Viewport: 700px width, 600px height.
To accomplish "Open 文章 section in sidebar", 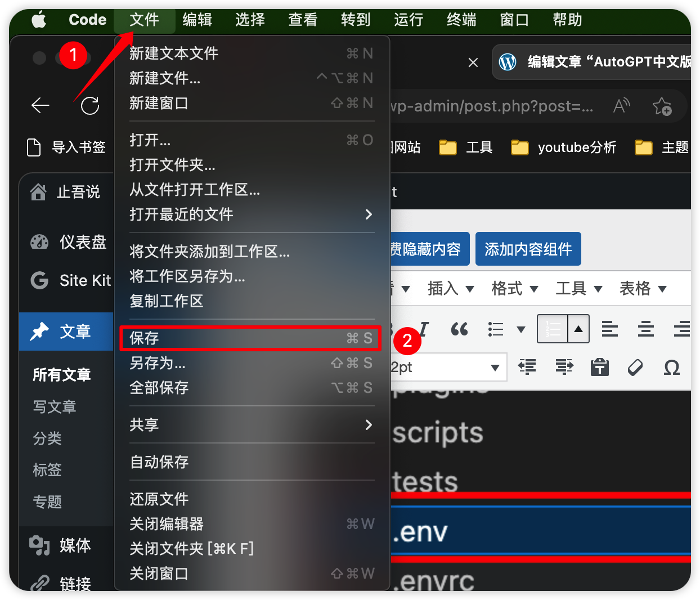I will coord(66,332).
